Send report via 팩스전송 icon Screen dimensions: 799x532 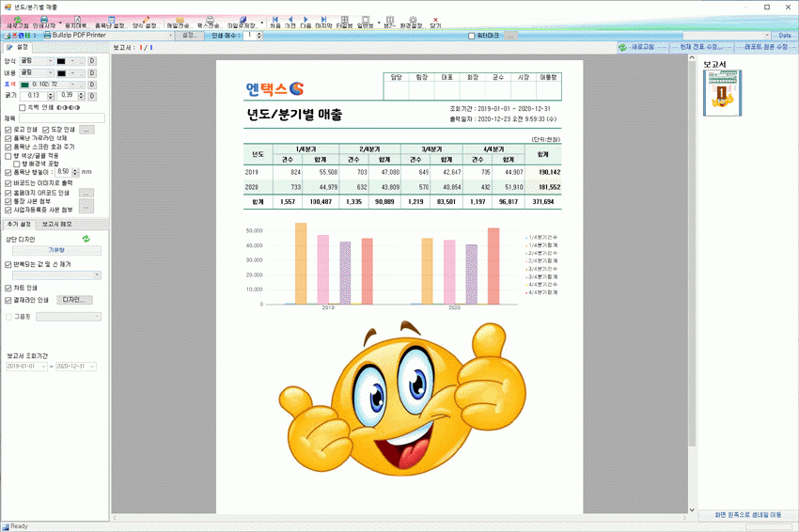point(210,22)
